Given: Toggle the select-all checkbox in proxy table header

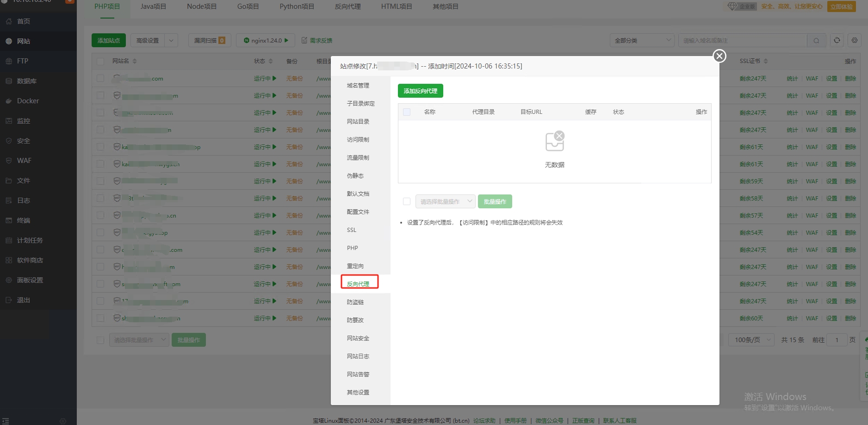Looking at the screenshot, I should coord(407,112).
